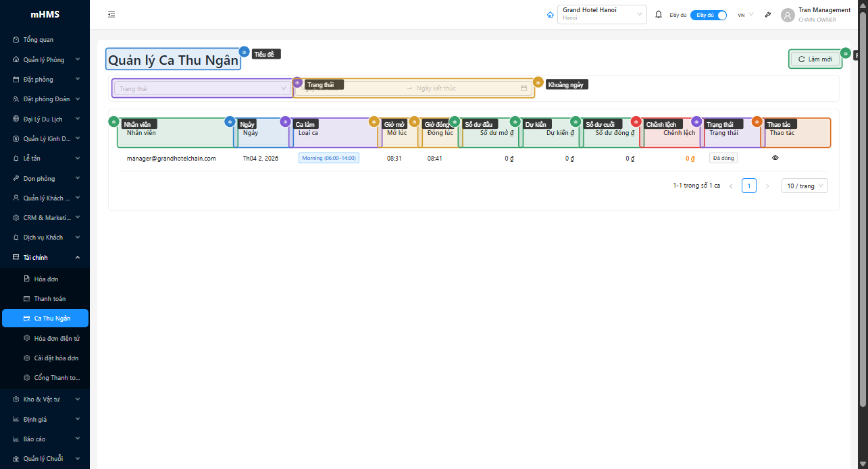Open Hóa đơn in the sidebar

click(46, 279)
